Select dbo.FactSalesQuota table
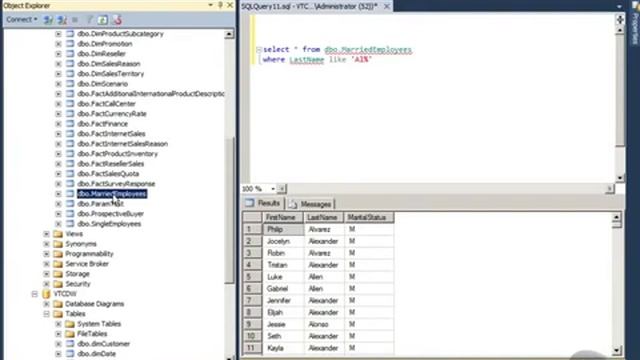Viewport: 640px width, 360px height. 108,174
